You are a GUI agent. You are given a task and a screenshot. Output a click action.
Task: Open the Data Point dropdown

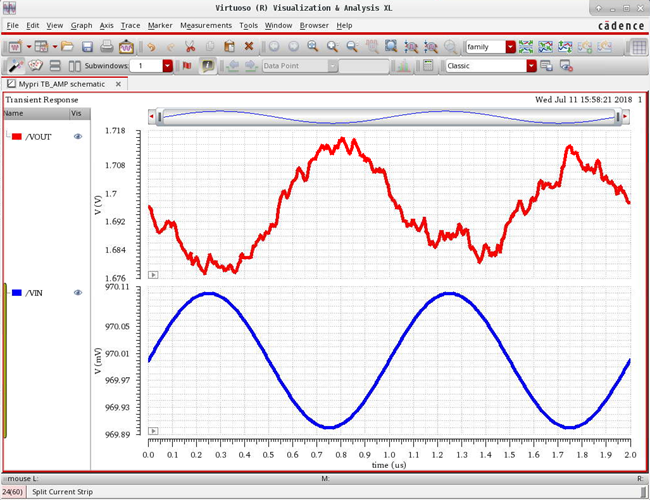(333, 66)
